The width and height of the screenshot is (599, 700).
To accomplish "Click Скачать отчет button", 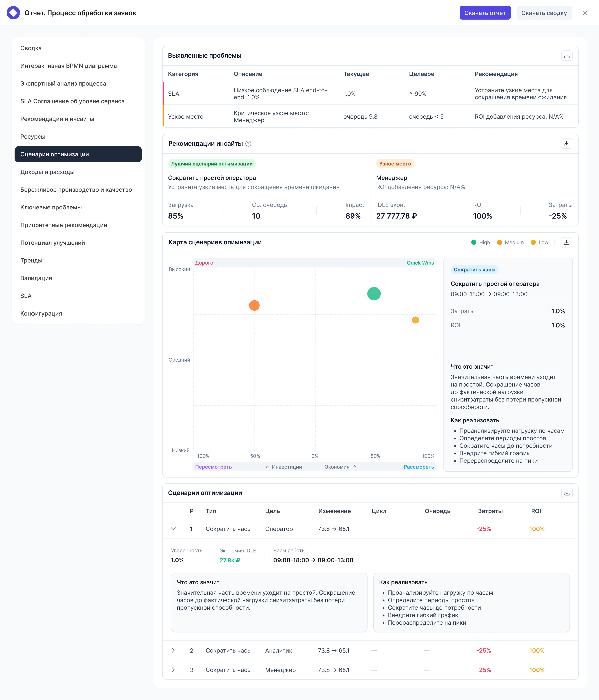I will click(485, 13).
